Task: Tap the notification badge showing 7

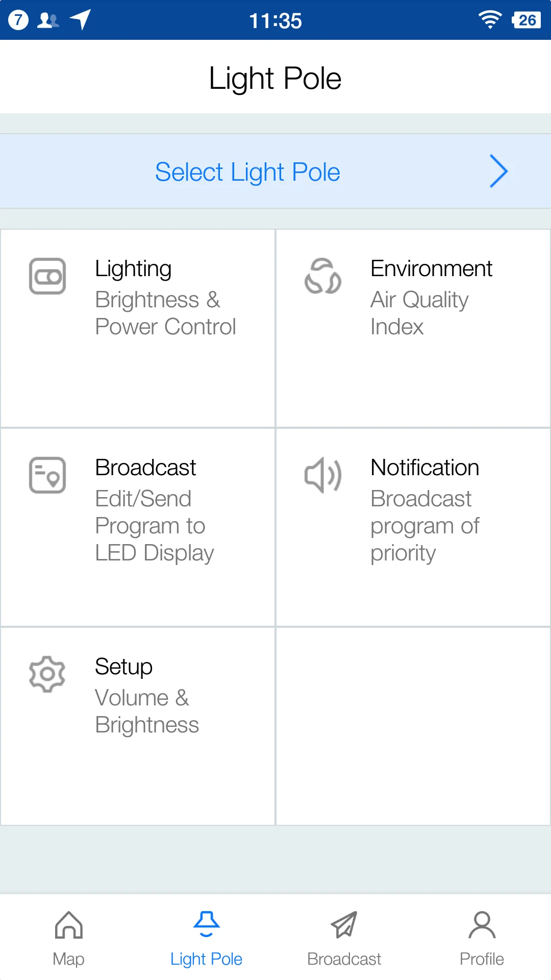Action: pos(18,19)
